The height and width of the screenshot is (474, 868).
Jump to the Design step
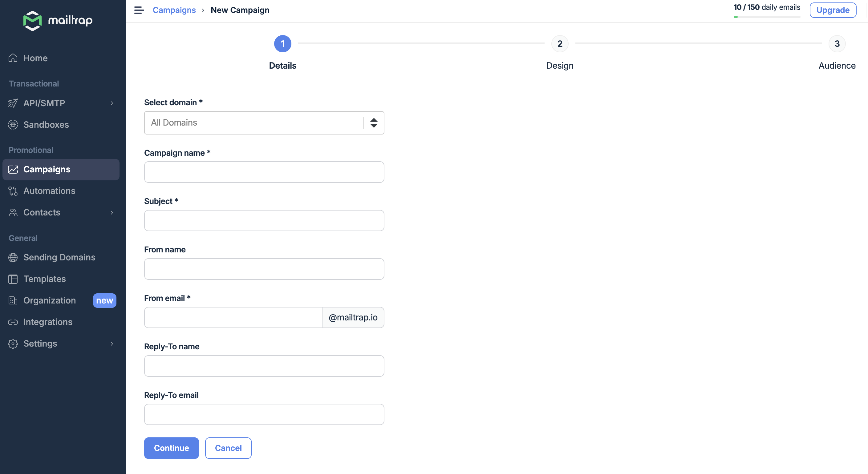pos(560,44)
